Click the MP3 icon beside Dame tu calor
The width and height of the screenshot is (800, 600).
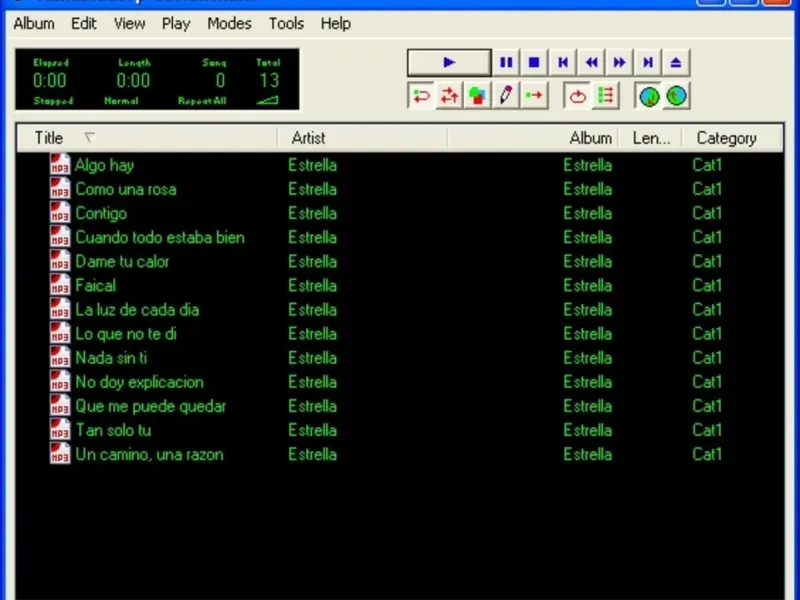tap(60, 261)
